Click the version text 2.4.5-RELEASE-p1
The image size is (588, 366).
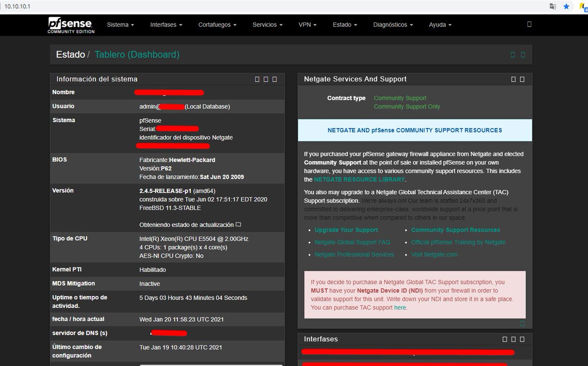click(165, 190)
